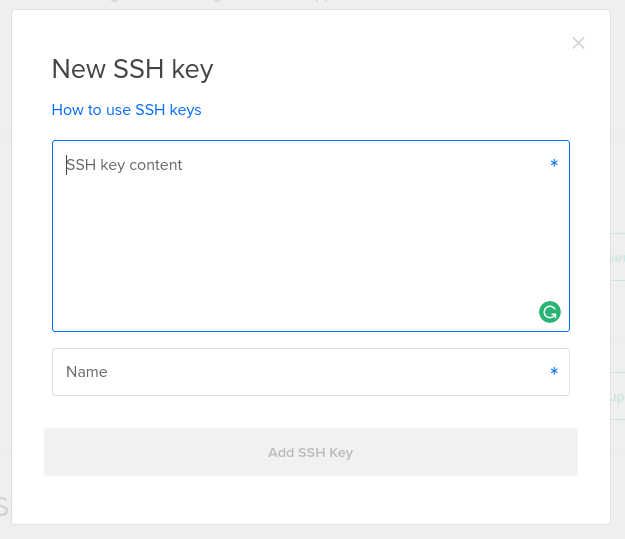Close the New SSH key dialog
This screenshot has height=539, width=625.
click(578, 43)
